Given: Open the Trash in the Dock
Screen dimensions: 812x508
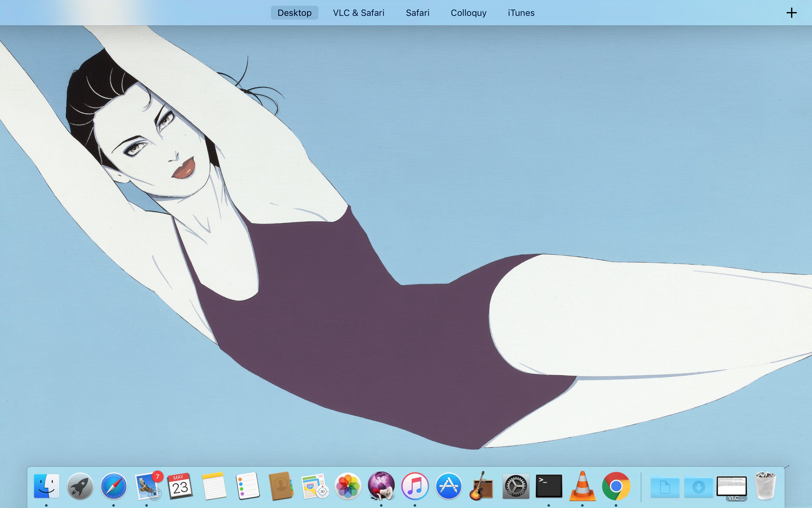Looking at the screenshot, I should pos(765,486).
